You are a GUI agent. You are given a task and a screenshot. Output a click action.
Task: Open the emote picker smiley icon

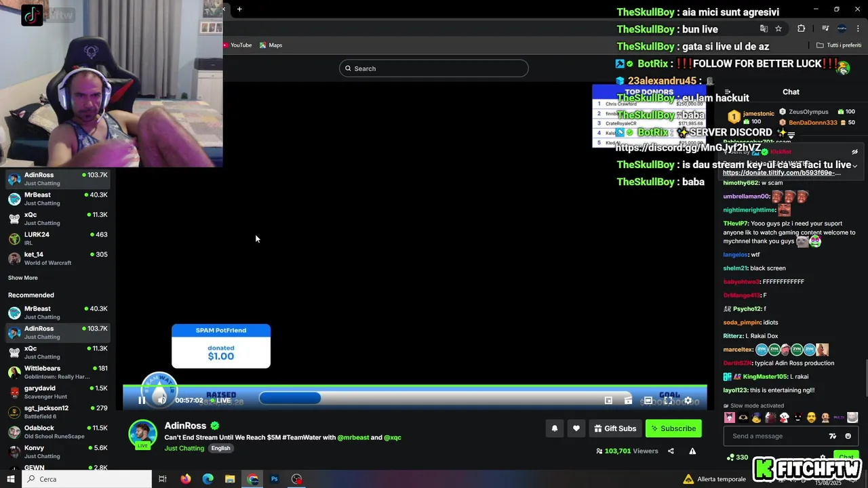pos(848,436)
